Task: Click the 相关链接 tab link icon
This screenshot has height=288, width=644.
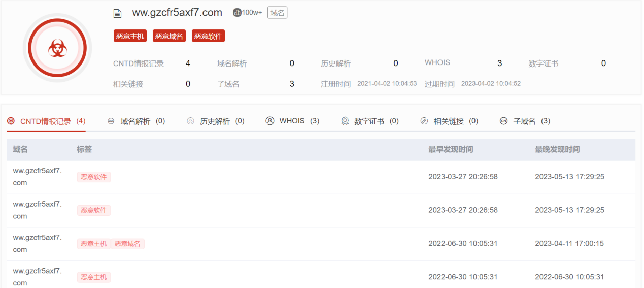Action: pos(424,121)
